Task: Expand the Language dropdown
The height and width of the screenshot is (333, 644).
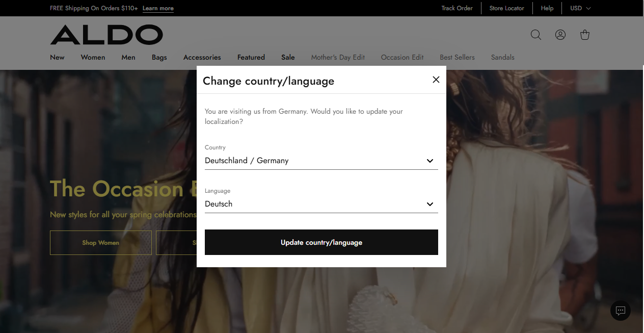Action: click(321, 204)
